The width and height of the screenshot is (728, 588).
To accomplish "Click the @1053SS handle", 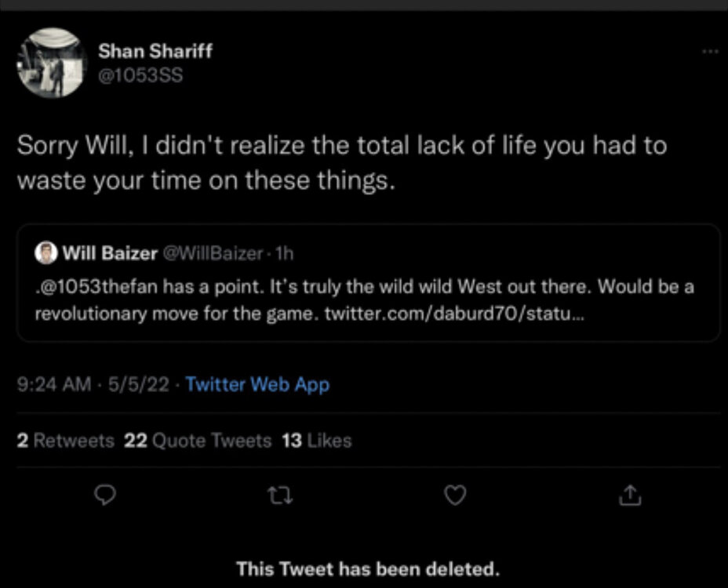I will (140, 76).
